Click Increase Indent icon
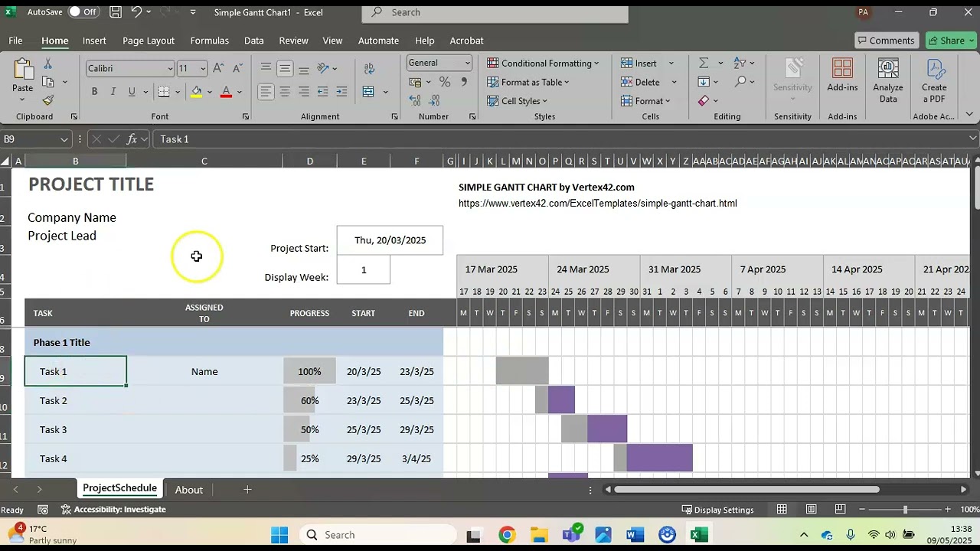 click(x=341, y=92)
